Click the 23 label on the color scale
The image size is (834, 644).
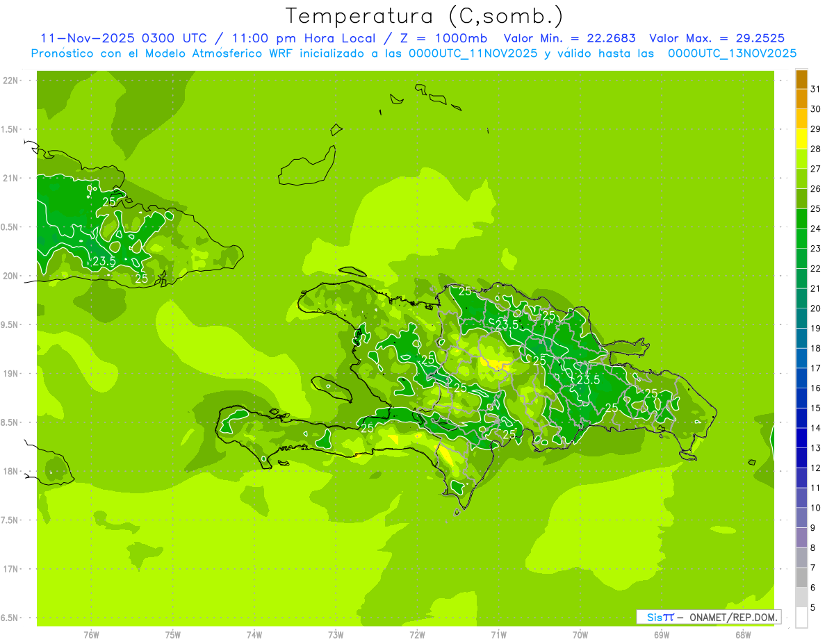pyautogui.click(x=816, y=249)
